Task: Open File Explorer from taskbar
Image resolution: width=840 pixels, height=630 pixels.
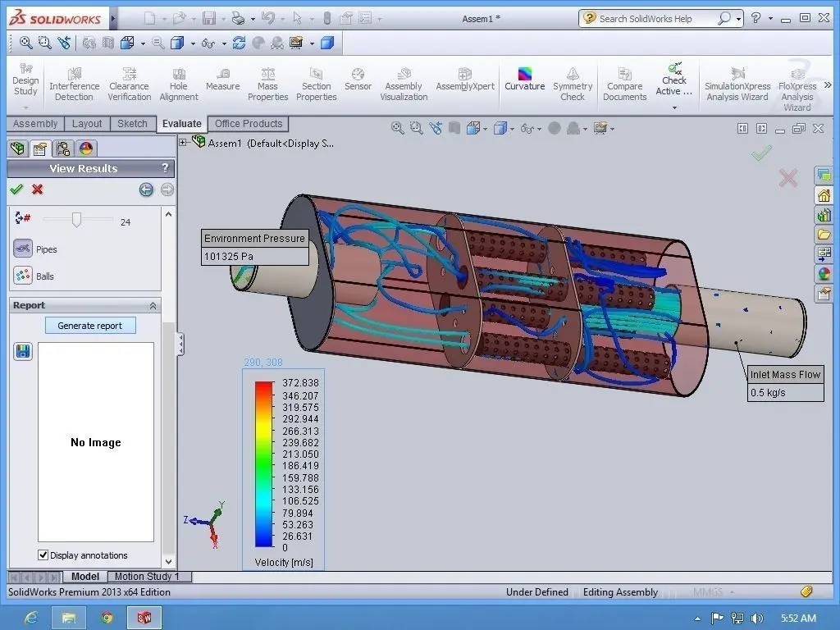Action: 69,618
